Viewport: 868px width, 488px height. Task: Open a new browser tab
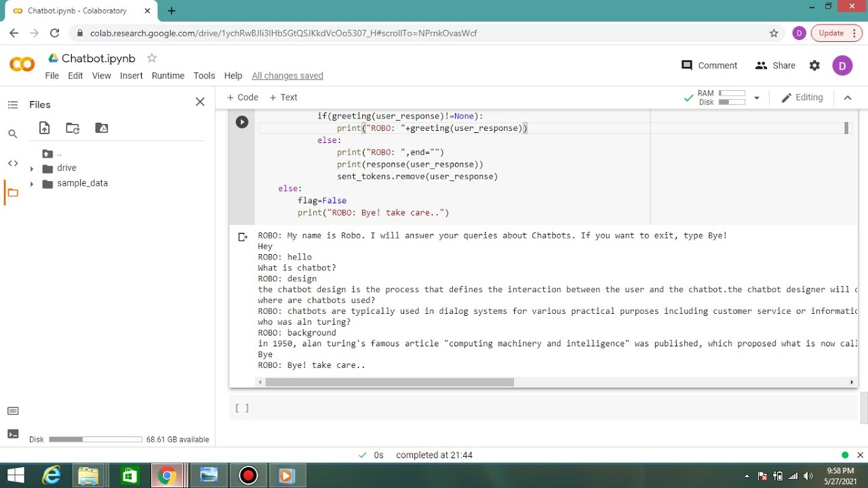tap(172, 11)
